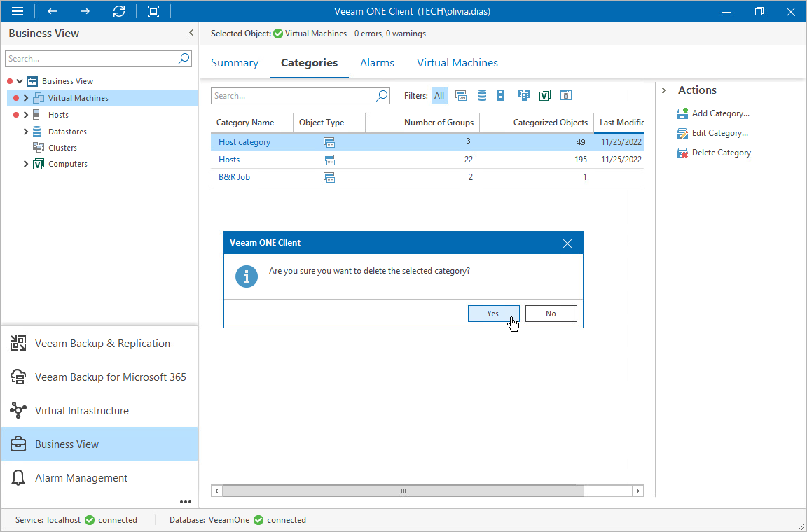Viewport: 807px width, 532px height.
Task: Sort by Number of Groups column
Action: click(422, 122)
